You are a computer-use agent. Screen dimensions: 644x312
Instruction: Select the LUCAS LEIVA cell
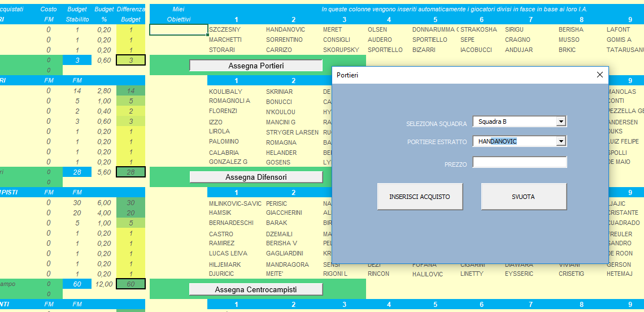228,253
